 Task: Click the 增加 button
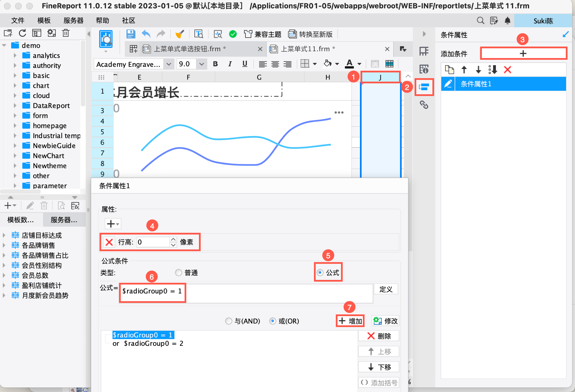[350, 321]
